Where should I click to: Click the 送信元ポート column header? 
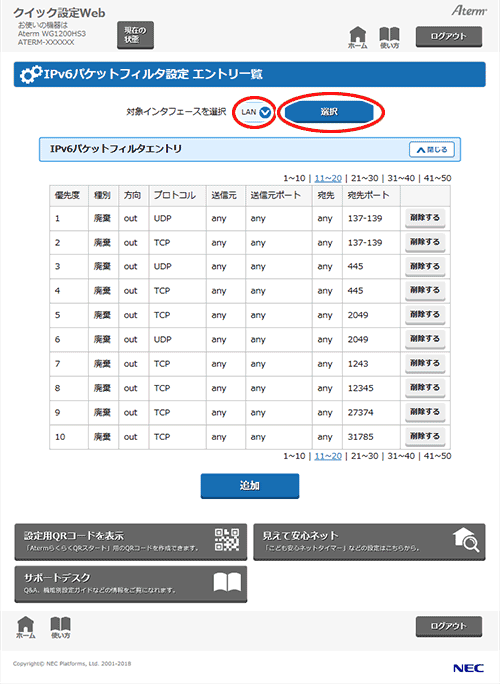(278, 195)
